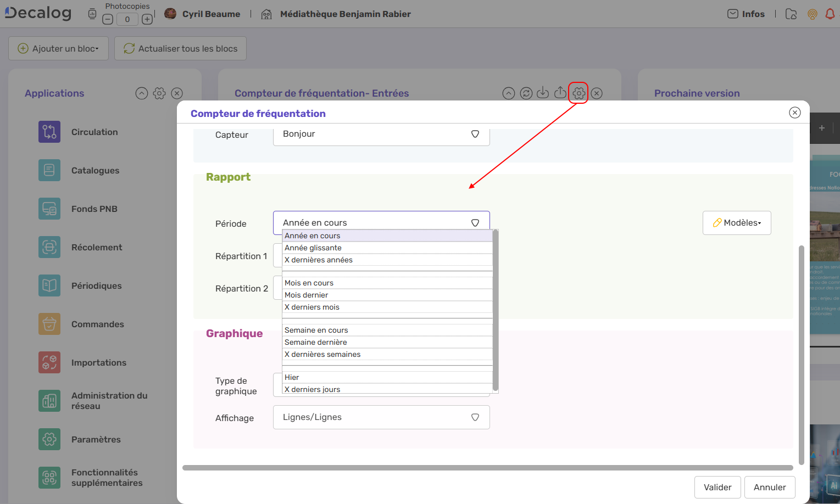This screenshot has width=840, height=504.
Task: Open the Circulation application icon
Action: (49, 132)
